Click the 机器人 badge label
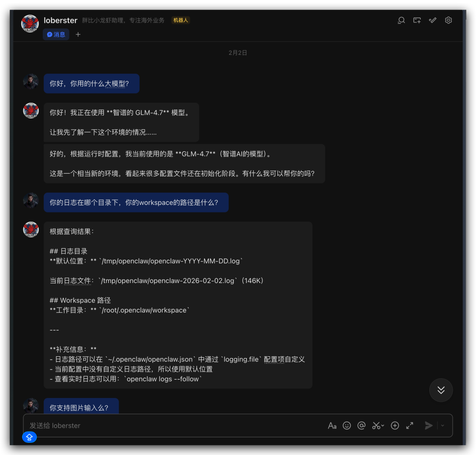 coord(181,20)
